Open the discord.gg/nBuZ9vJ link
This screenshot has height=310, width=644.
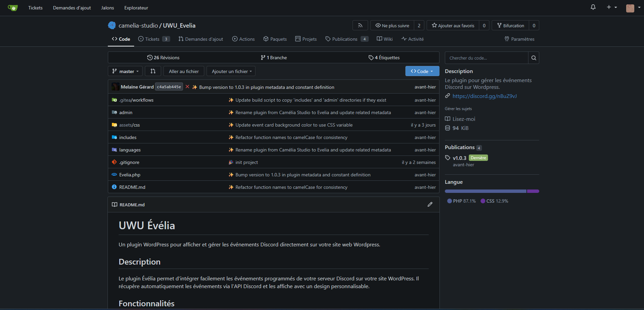485,96
